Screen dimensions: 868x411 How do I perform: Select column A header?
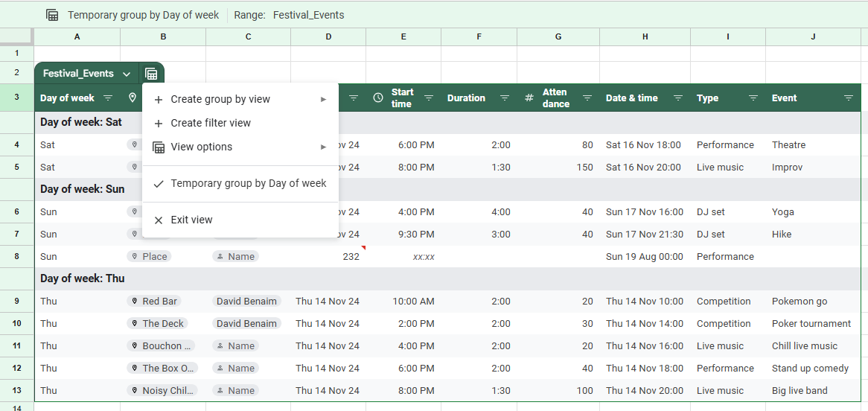(x=77, y=36)
